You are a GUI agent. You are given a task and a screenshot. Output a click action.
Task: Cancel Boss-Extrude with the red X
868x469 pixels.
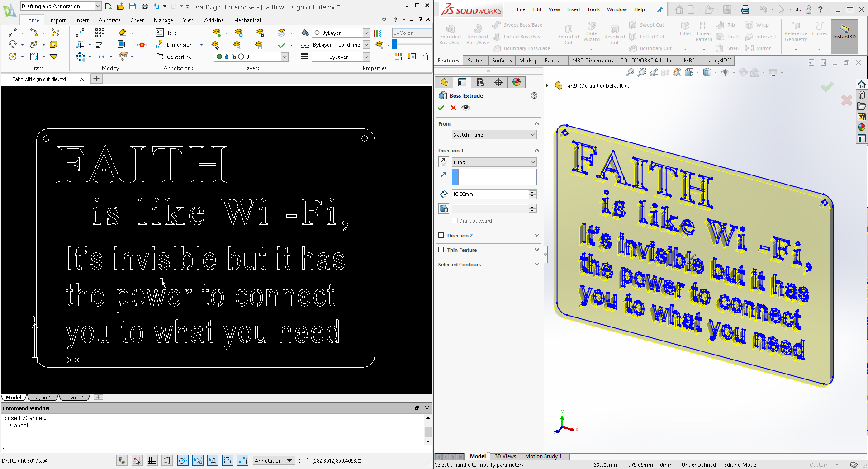[x=453, y=108]
